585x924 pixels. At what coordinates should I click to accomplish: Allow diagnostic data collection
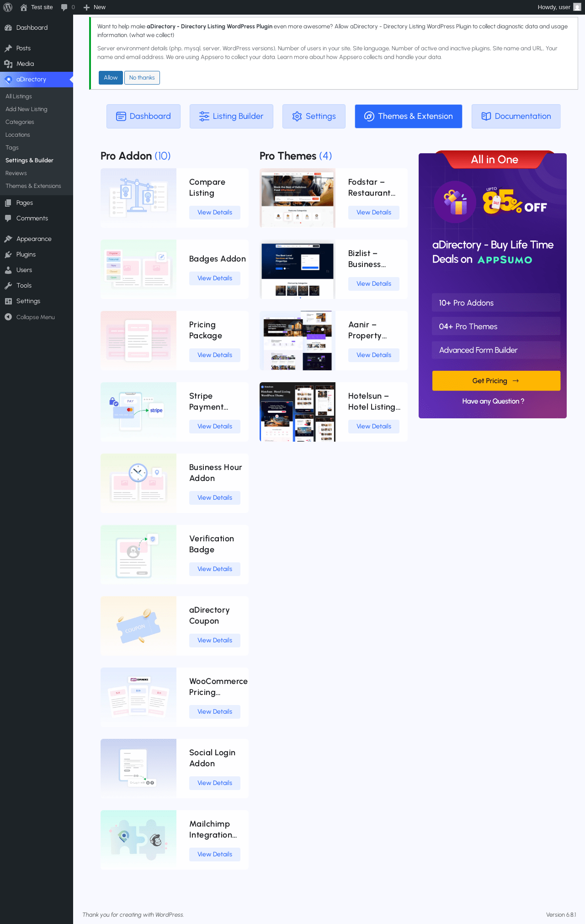[111, 78]
